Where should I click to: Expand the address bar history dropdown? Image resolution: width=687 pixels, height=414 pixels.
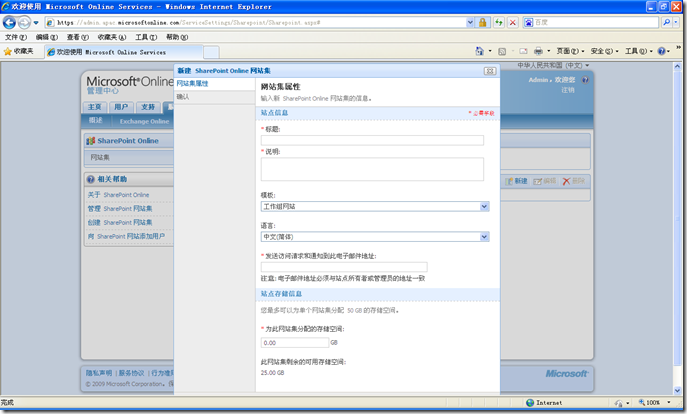470,22
